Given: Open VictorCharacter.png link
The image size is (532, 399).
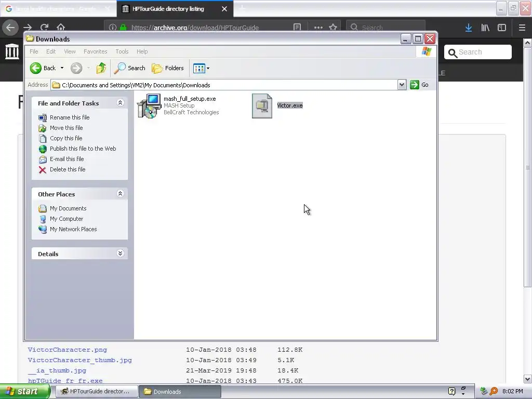Looking at the screenshot, I should (67, 350).
